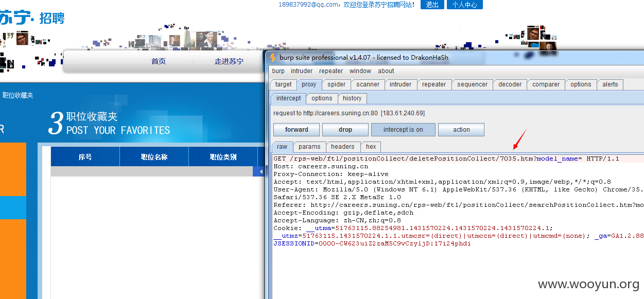
Task: Toggle the intercept is on button
Action: click(403, 130)
